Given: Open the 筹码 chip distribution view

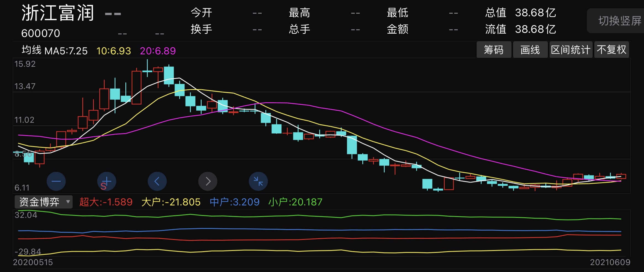Looking at the screenshot, I should click(x=494, y=50).
